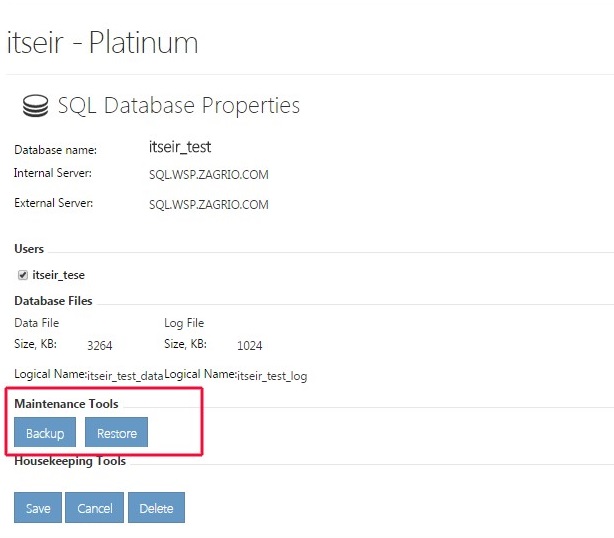Collapse the Database Files section

[53, 301]
